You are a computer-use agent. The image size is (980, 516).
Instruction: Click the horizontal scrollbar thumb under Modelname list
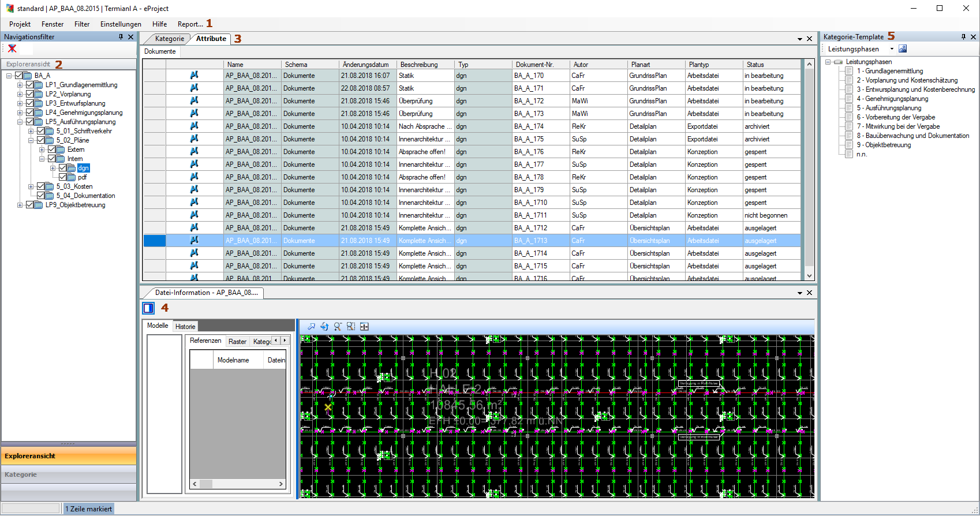point(206,484)
